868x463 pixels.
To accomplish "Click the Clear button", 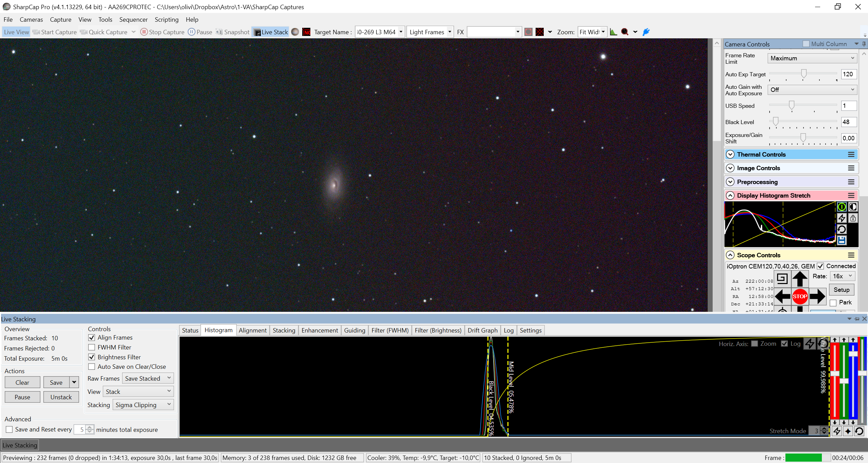I will coord(22,382).
